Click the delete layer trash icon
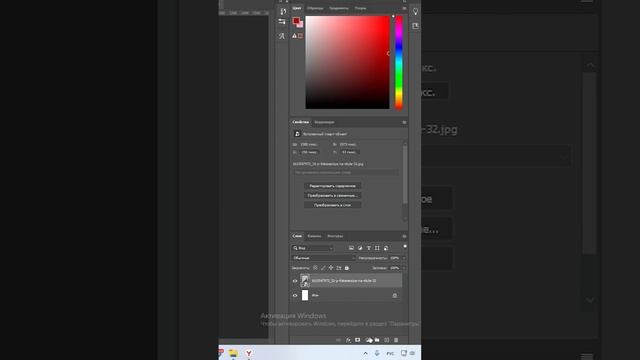640x360 pixels. (x=396, y=340)
